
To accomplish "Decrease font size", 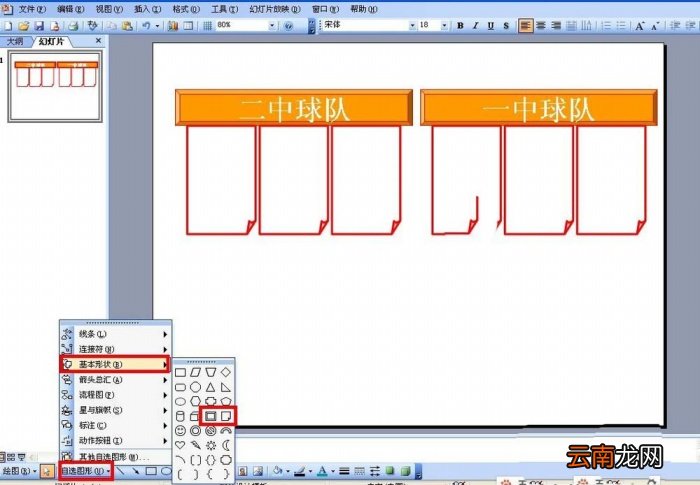I will point(654,26).
